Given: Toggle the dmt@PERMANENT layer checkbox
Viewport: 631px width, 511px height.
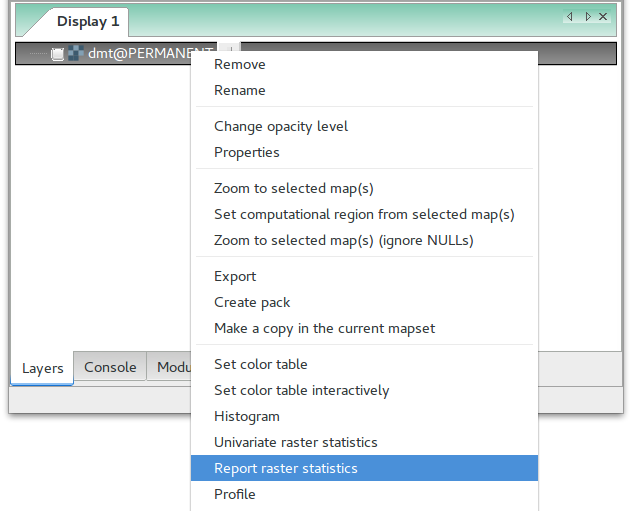Looking at the screenshot, I should [x=58, y=54].
